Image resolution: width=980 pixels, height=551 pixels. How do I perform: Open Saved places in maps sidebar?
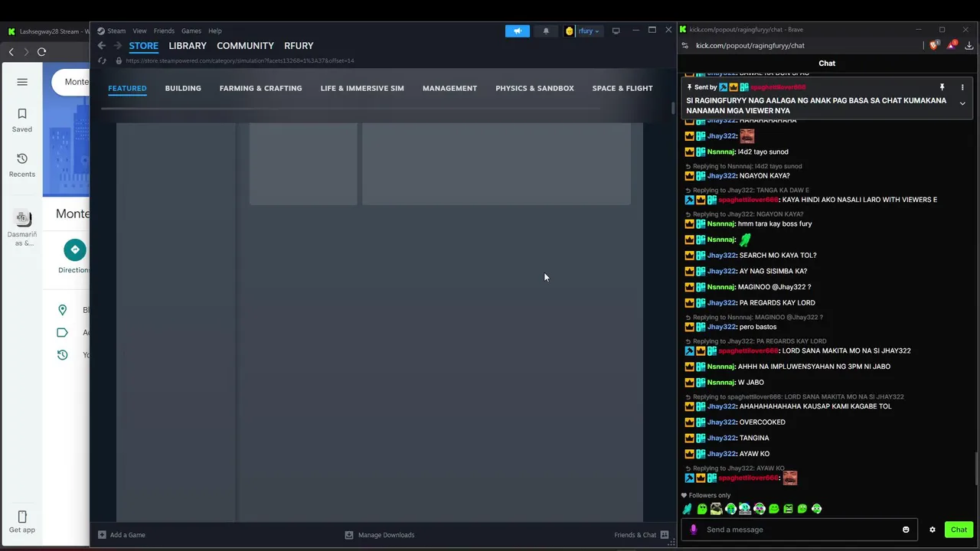click(22, 120)
